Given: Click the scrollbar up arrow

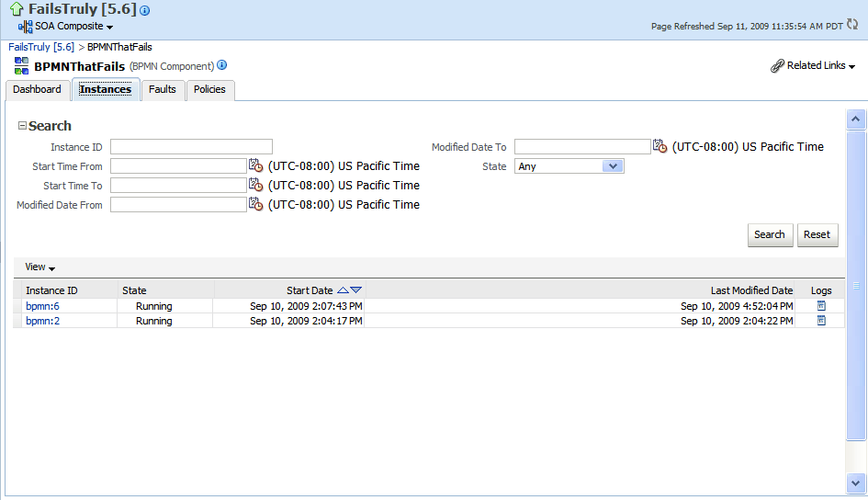Looking at the screenshot, I should 856,119.
